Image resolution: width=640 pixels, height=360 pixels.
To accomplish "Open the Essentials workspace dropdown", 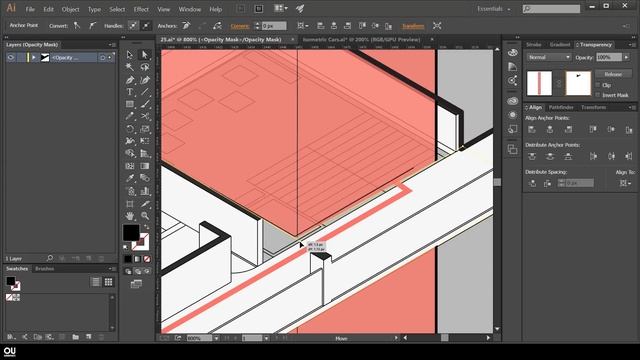I will pos(493,9).
